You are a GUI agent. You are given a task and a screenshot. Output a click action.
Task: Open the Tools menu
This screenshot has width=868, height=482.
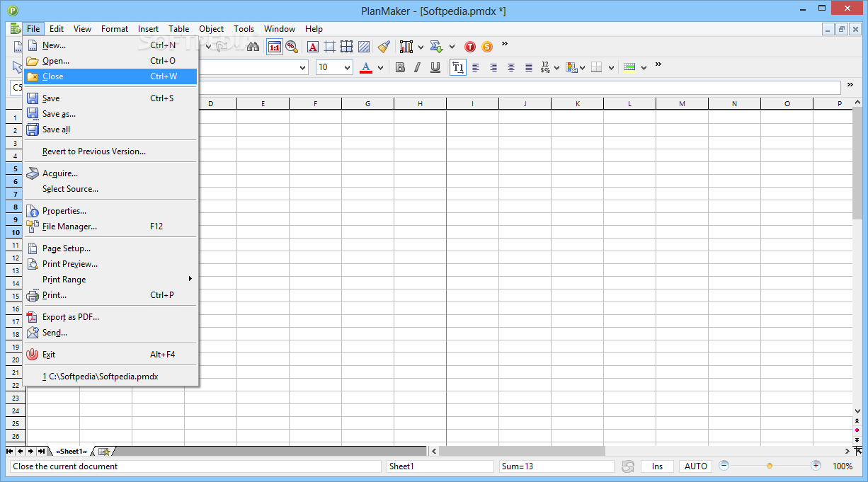pyautogui.click(x=244, y=29)
